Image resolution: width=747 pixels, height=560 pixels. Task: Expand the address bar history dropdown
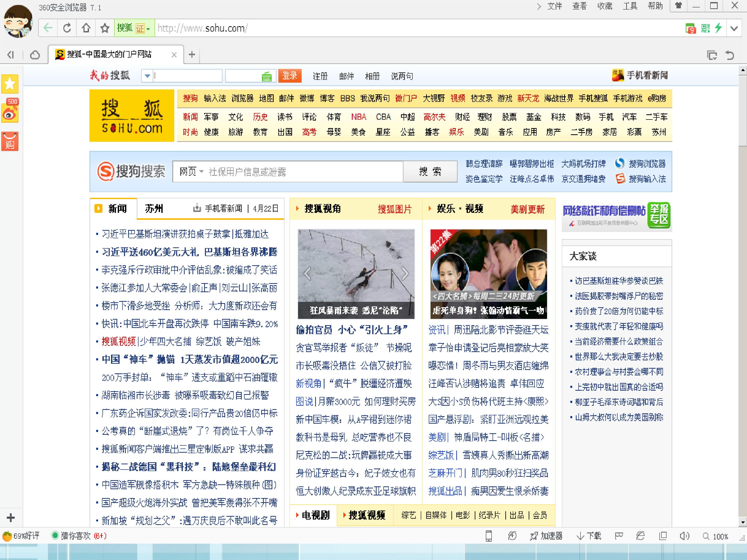(734, 28)
